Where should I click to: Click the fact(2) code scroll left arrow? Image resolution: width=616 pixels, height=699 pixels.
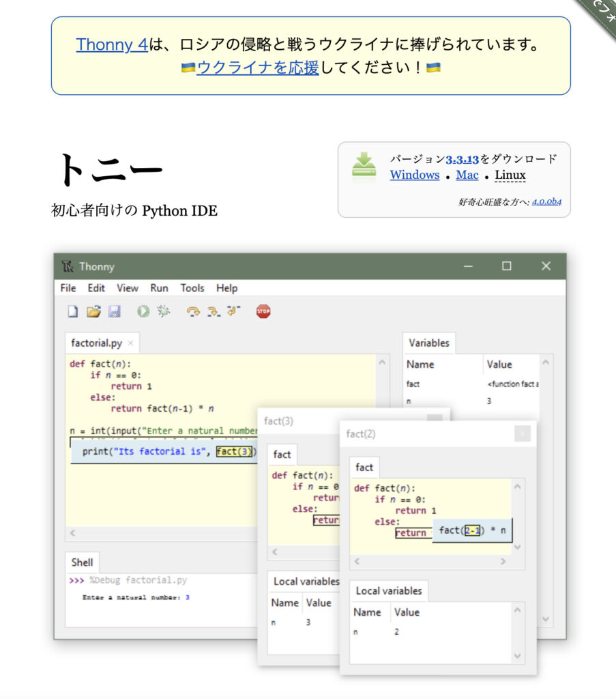tap(357, 561)
